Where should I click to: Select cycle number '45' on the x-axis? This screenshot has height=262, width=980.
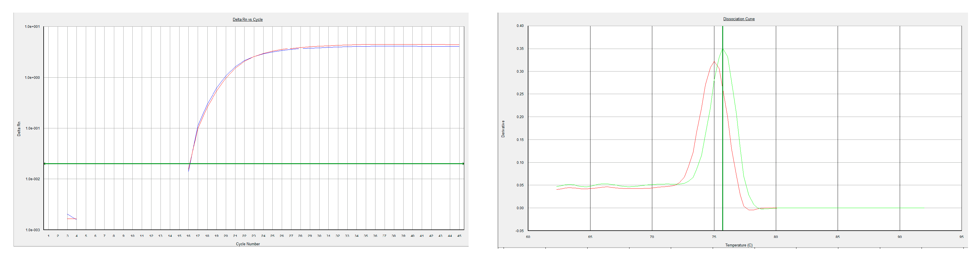459,236
